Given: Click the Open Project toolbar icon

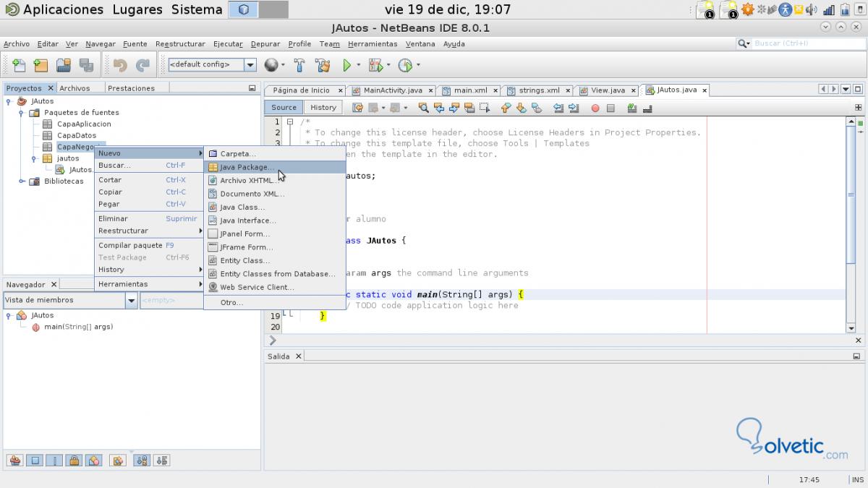Looking at the screenshot, I should click(64, 65).
